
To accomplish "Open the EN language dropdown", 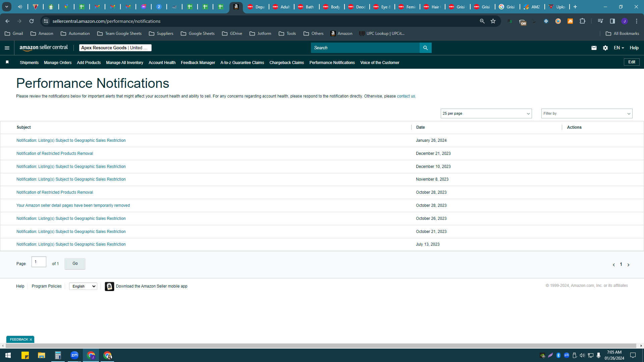I will (x=619, y=48).
